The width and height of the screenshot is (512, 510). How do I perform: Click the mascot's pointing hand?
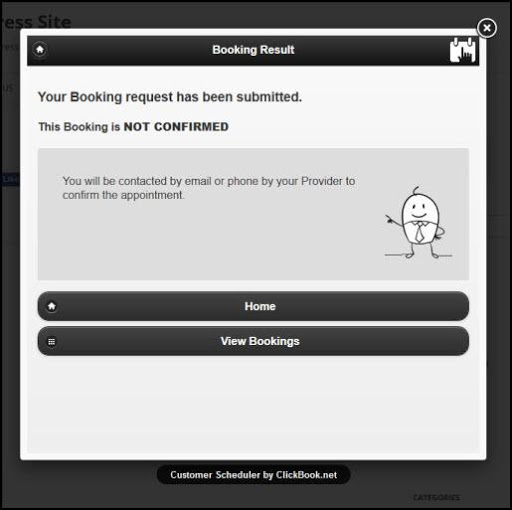tap(390, 219)
